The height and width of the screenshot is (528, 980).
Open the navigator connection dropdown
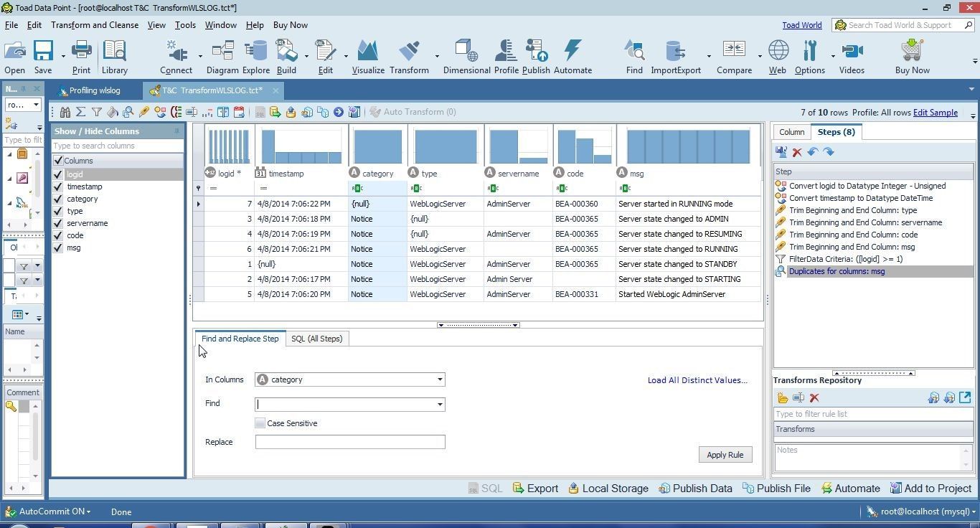click(x=36, y=105)
